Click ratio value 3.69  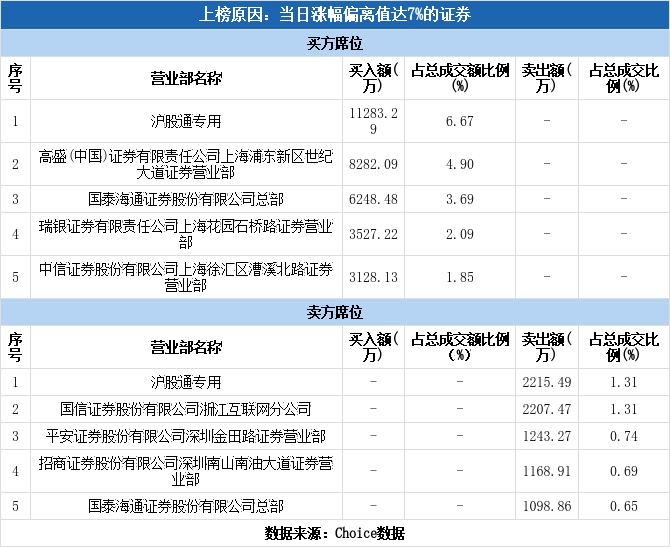coord(460,199)
